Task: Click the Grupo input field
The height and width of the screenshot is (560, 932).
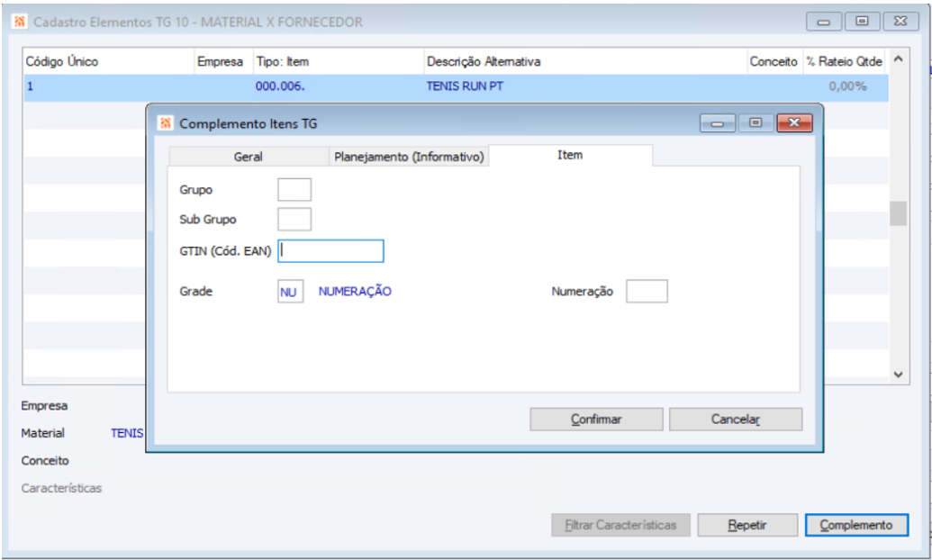Action: click(x=294, y=190)
